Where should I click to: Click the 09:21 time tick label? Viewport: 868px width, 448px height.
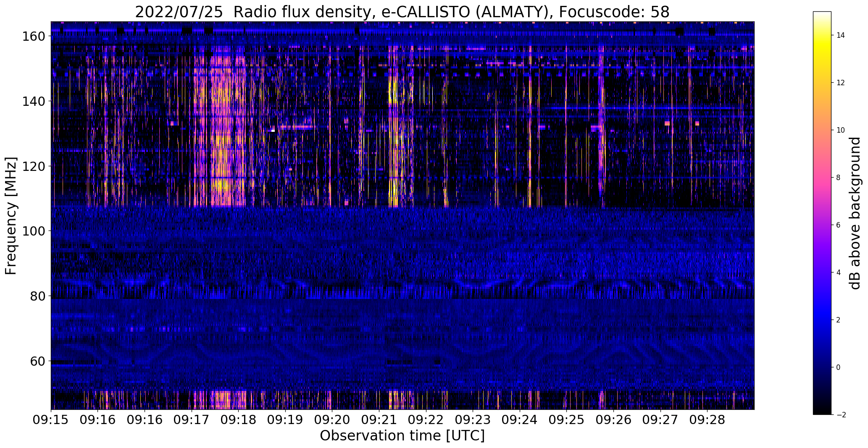[379, 420]
